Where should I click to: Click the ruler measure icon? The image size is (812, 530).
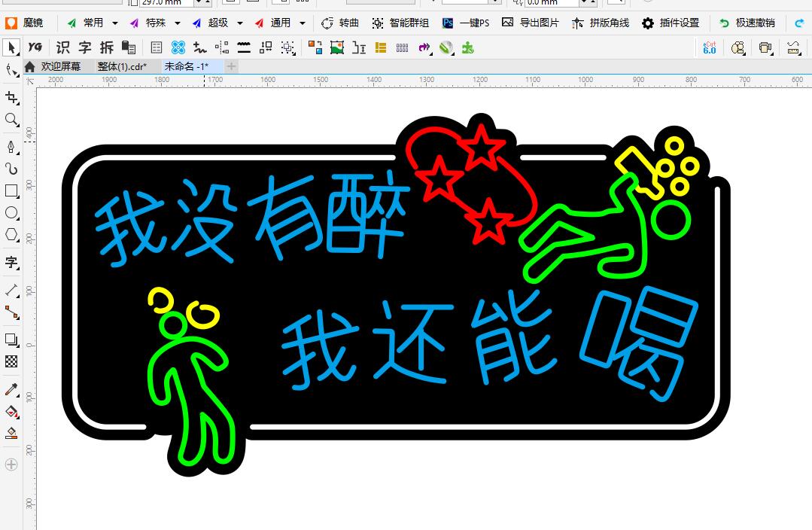tap(793, 47)
